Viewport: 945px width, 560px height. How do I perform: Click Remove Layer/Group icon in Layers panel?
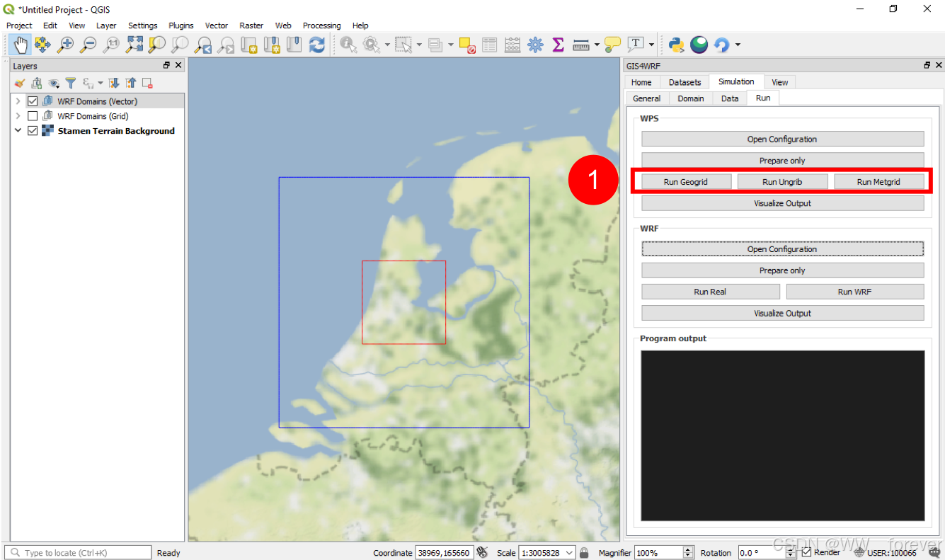coord(147,84)
